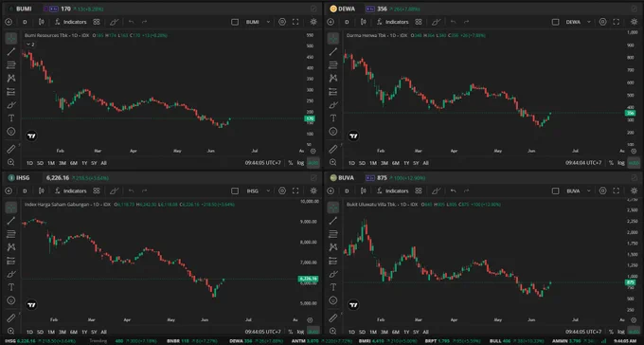The width and height of the screenshot is (644, 345).
Task: Open Indicators in IHSG chart toolbar
Action: click(71, 191)
